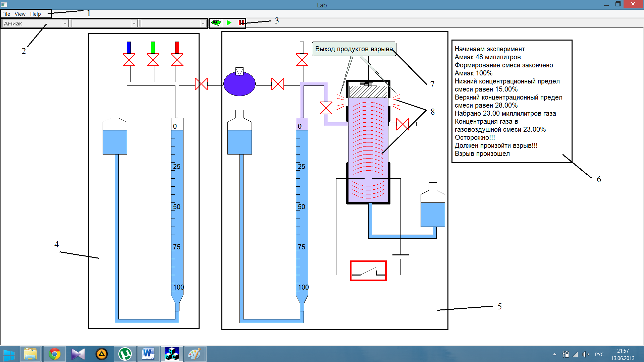
Task: Open the Help menu
Action: point(36,14)
